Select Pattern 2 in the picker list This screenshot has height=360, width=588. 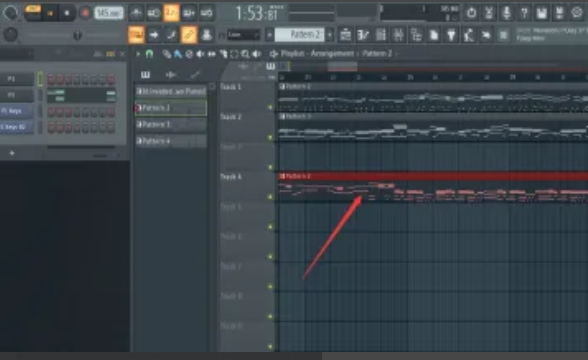coord(171,108)
